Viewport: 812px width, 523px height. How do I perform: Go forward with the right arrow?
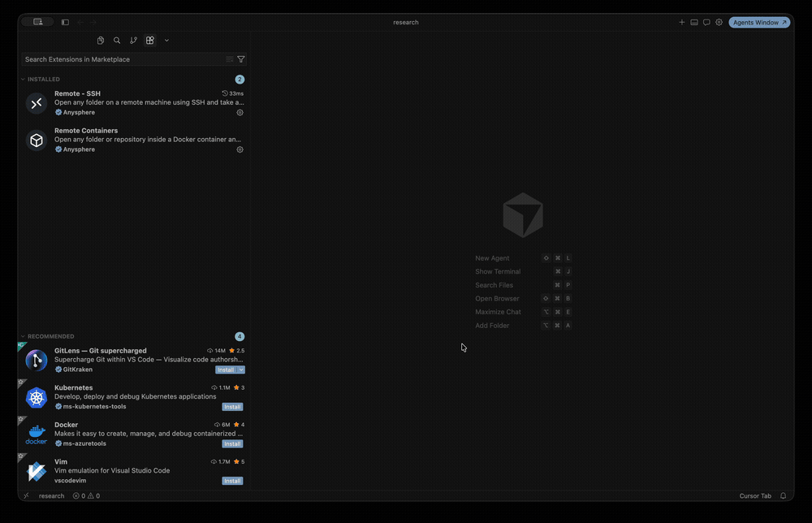[x=93, y=22]
